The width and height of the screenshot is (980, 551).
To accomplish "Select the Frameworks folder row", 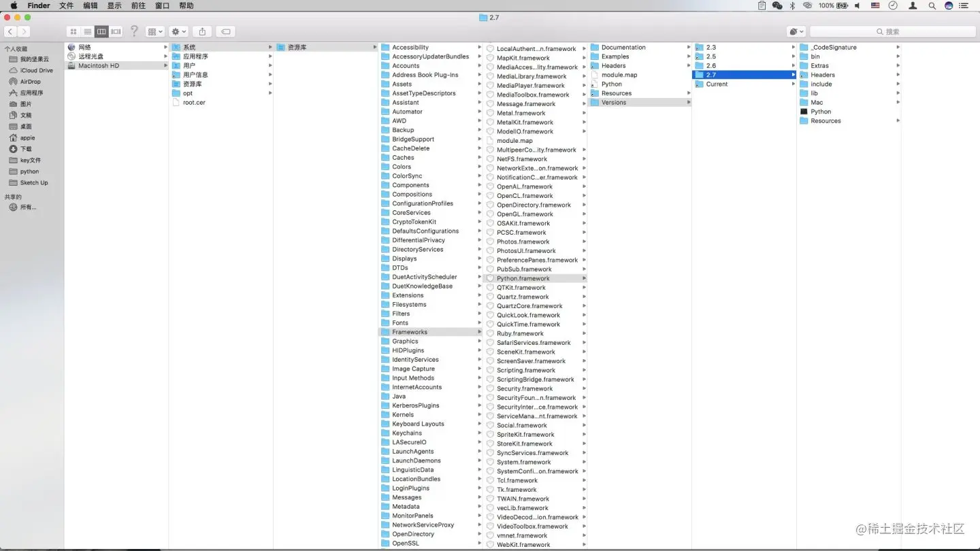I will (x=430, y=332).
